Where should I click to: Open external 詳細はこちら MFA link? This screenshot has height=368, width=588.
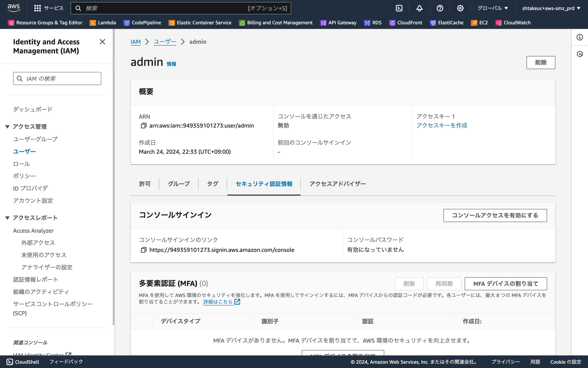pyautogui.click(x=222, y=302)
